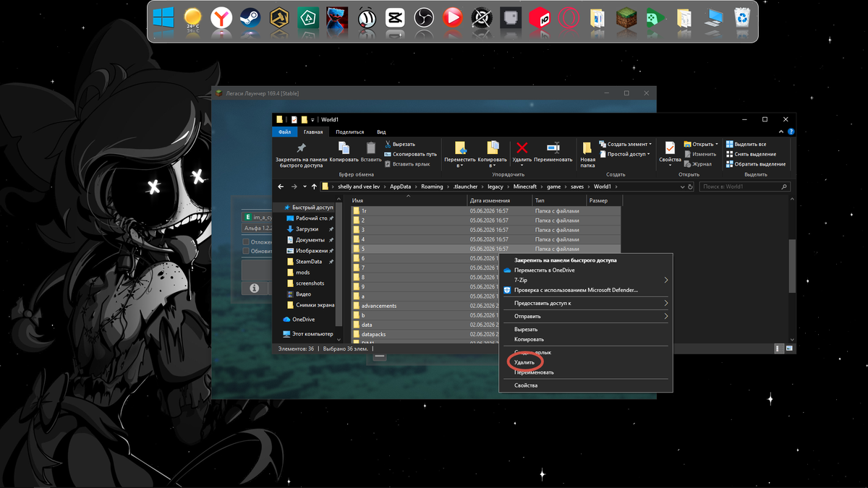Sort files by the Имя column header
The height and width of the screenshot is (488, 868).
click(408, 200)
